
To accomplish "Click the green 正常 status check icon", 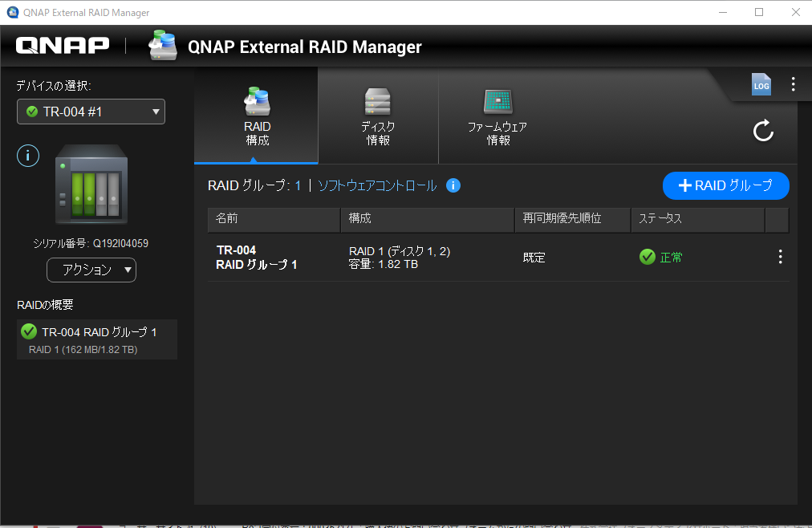I will [x=648, y=257].
